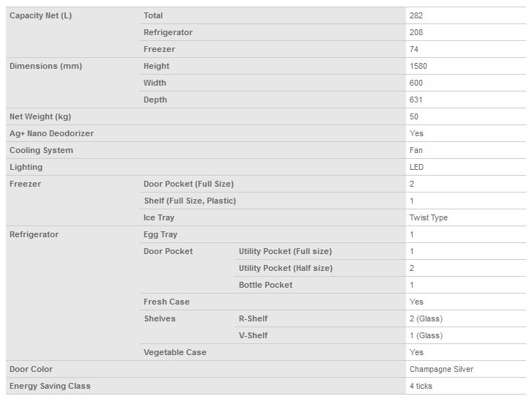Image resolution: width=532 pixels, height=399 pixels.
Task: Click the Freezer capacity row label
Action: point(159,49)
